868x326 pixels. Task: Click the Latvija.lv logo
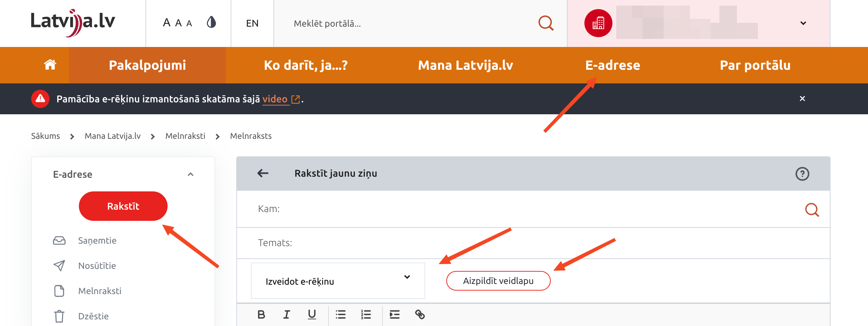click(73, 23)
